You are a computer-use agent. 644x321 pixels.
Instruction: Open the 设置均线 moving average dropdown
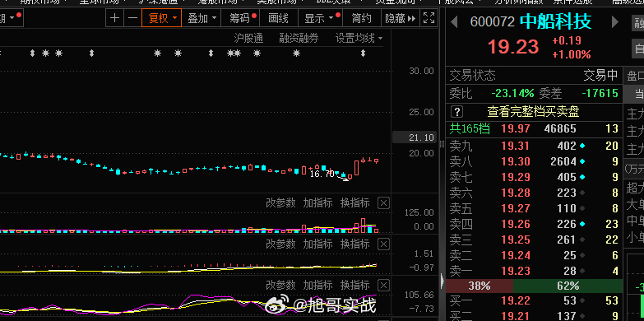(x=359, y=39)
